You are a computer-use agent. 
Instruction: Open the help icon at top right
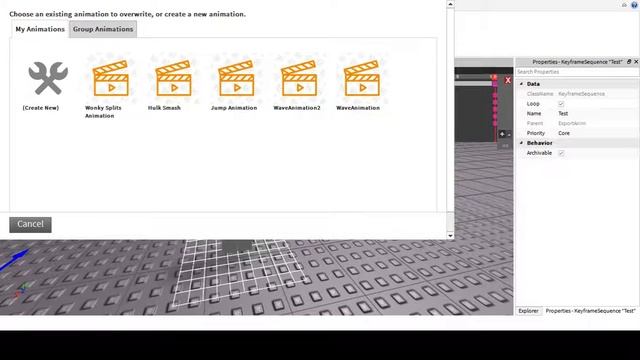click(x=635, y=4)
